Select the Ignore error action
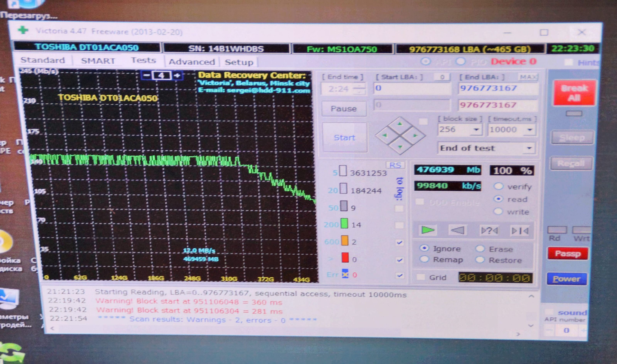 pos(424,248)
